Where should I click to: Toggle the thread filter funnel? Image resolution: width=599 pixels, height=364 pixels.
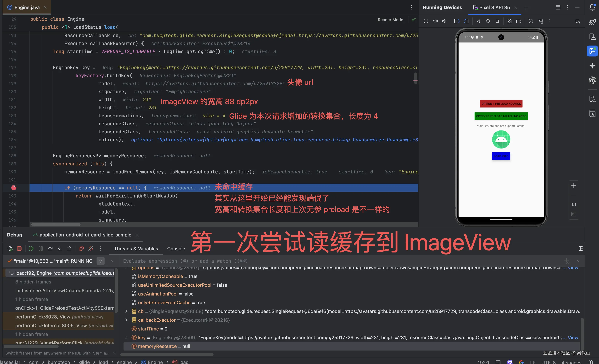[100, 261]
